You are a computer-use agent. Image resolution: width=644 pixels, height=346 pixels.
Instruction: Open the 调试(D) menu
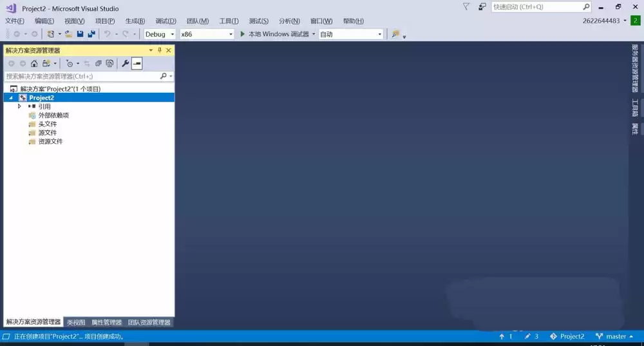point(166,21)
